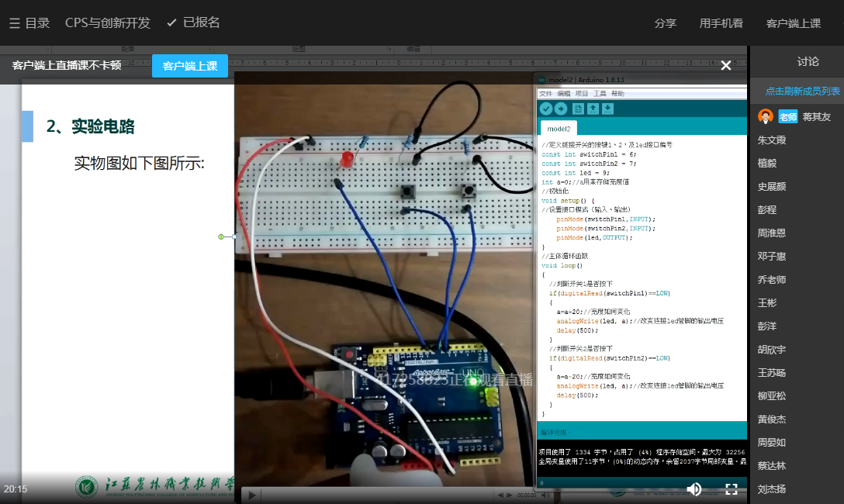Click the Arduino Save sketch icon
Viewport: 844px width, 504px height.
(x=608, y=109)
